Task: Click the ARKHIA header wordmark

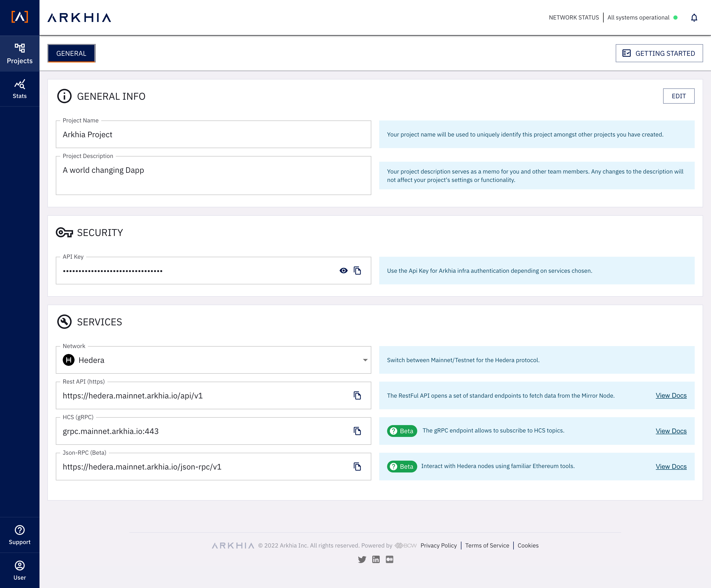Action: click(x=79, y=18)
